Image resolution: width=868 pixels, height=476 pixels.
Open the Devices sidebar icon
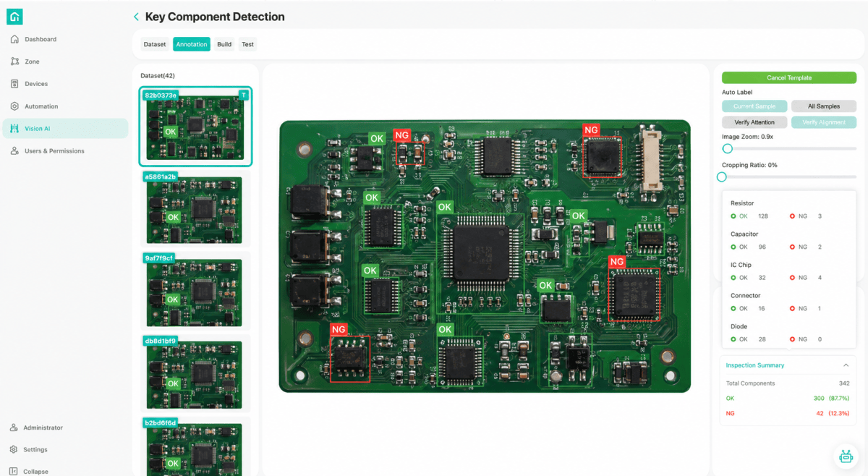[x=14, y=84]
